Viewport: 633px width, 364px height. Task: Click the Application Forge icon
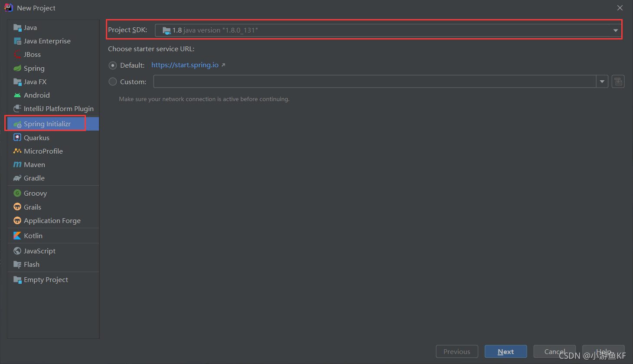click(17, 220)
